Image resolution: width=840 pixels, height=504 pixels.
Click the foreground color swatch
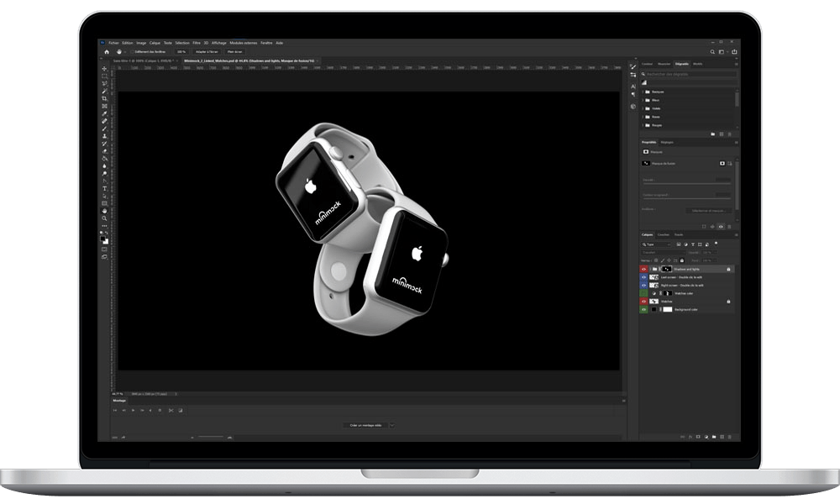click(103, 239)
